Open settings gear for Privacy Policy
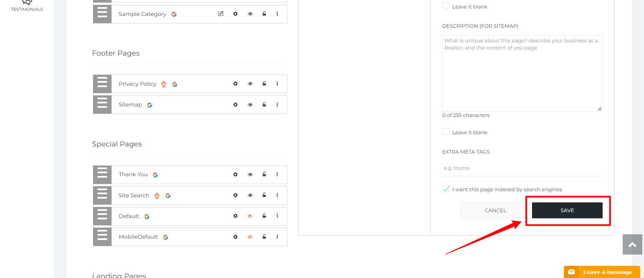The width and height of the screenshot is (644, 278). (235, 84)
